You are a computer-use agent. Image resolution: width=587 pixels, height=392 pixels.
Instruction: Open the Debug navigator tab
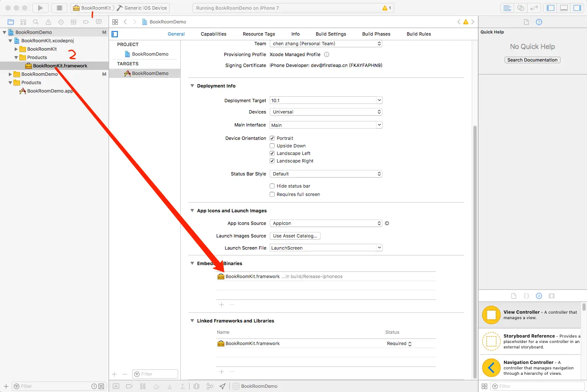point(74,22)
